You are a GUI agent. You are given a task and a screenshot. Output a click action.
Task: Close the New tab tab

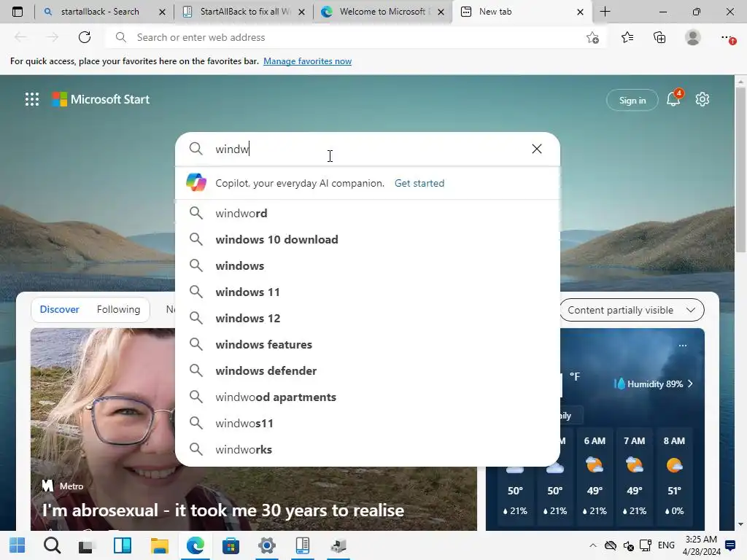pos(580,12)
